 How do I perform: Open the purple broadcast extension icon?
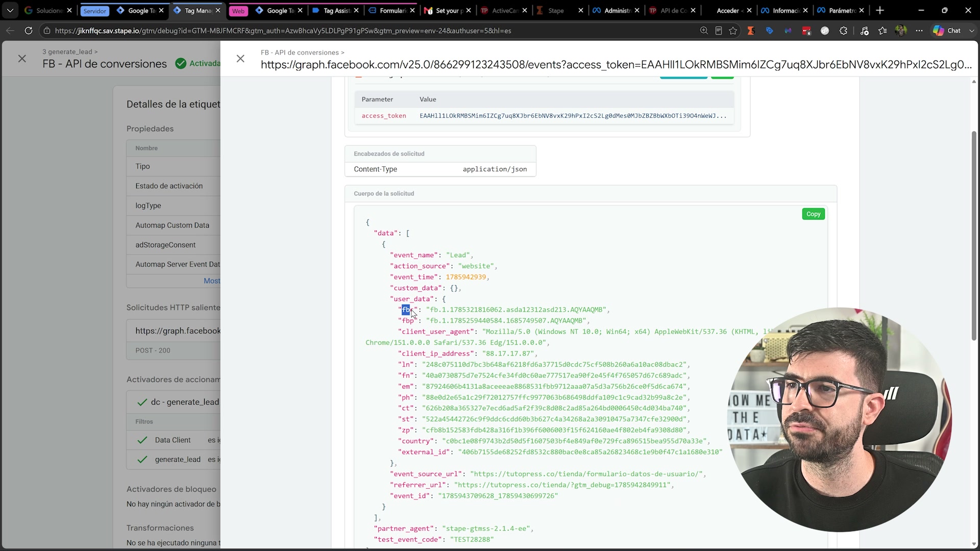coord(788,31)
